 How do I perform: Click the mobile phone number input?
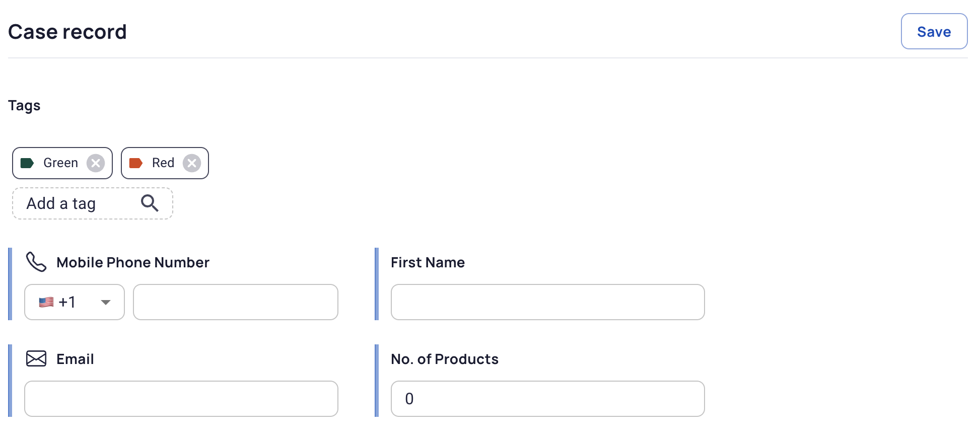pos(236,302)
